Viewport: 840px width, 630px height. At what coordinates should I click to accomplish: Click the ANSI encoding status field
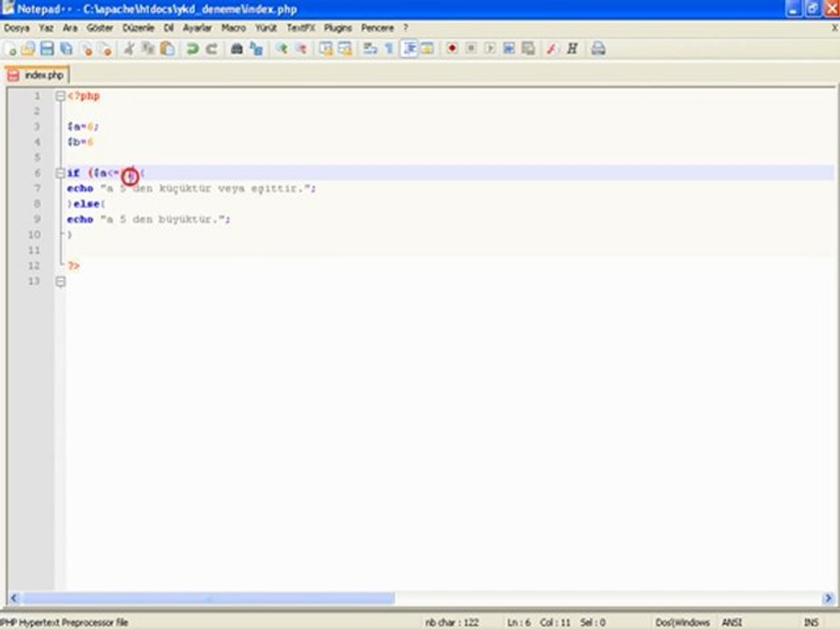[x=731, y=622]
